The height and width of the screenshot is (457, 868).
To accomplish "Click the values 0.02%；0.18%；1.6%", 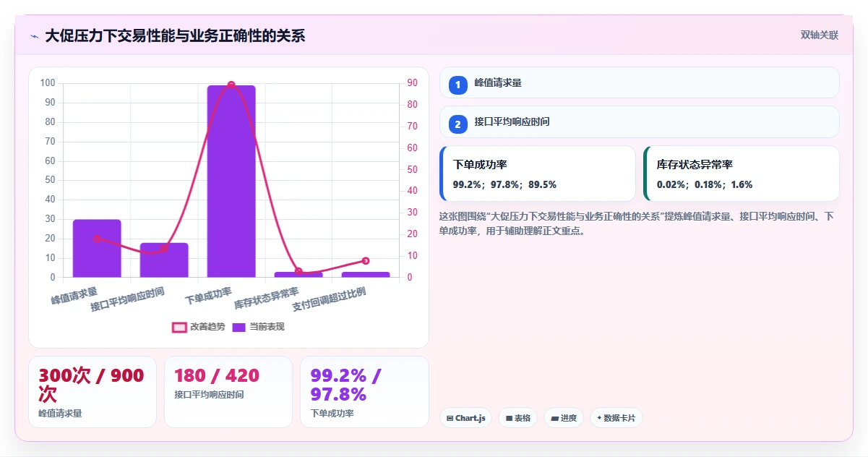I will click(x=705, y=184).
